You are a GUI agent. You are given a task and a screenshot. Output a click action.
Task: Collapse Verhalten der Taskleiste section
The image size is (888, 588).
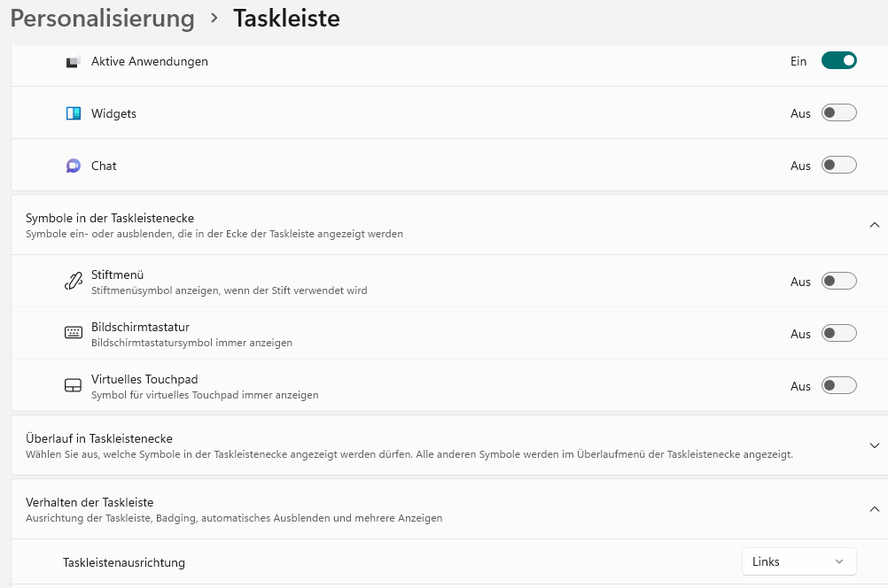(x=874, y=509)
